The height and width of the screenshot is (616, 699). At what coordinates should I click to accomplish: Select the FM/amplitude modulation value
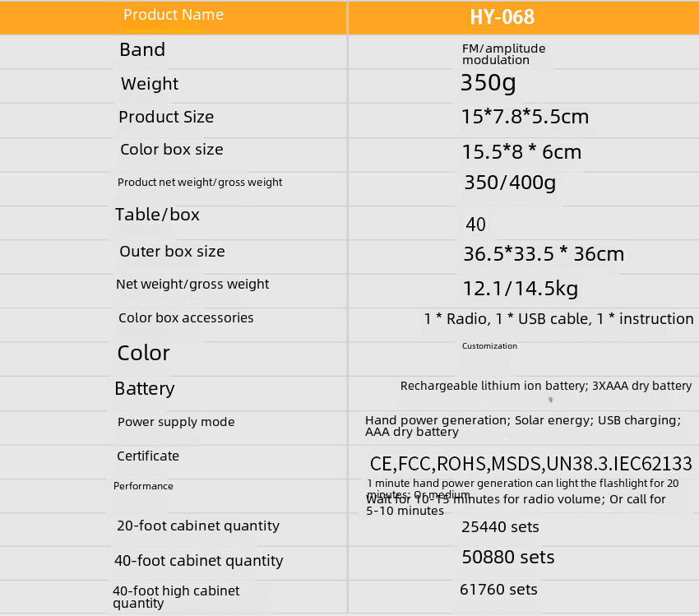point(504,54)
